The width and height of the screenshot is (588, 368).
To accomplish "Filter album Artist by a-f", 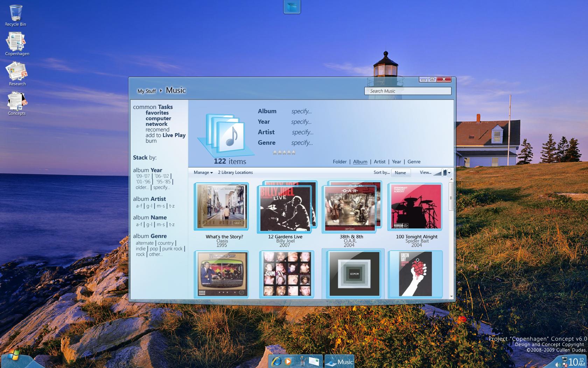I will click(139, 206).
